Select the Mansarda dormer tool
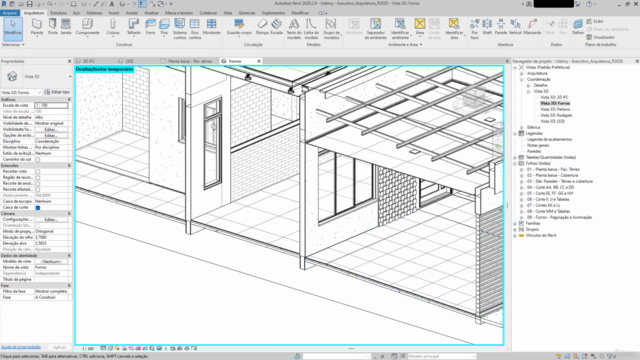Image resolution: width=640 pixels, height=360 pixels. (x=532, y=27)
